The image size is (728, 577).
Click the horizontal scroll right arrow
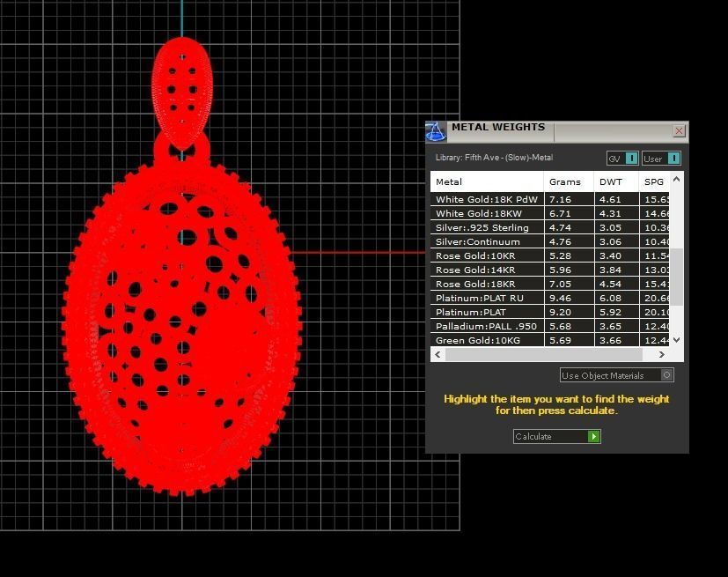[662, 354]
